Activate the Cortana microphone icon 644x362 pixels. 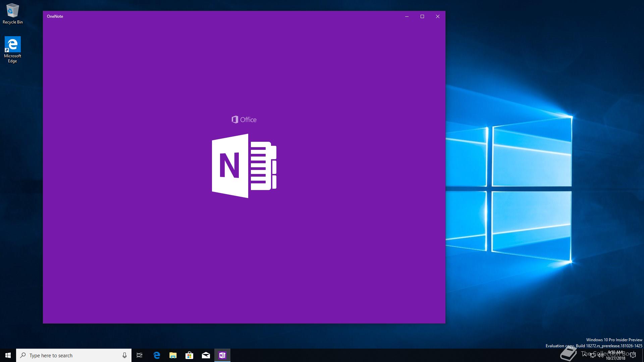(x=124, y=355)
